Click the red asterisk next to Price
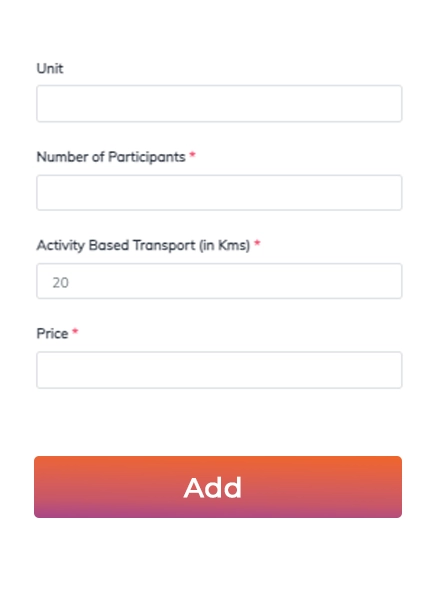The width and height of the screenshot is (442, 600). click(x=75, y=331)
